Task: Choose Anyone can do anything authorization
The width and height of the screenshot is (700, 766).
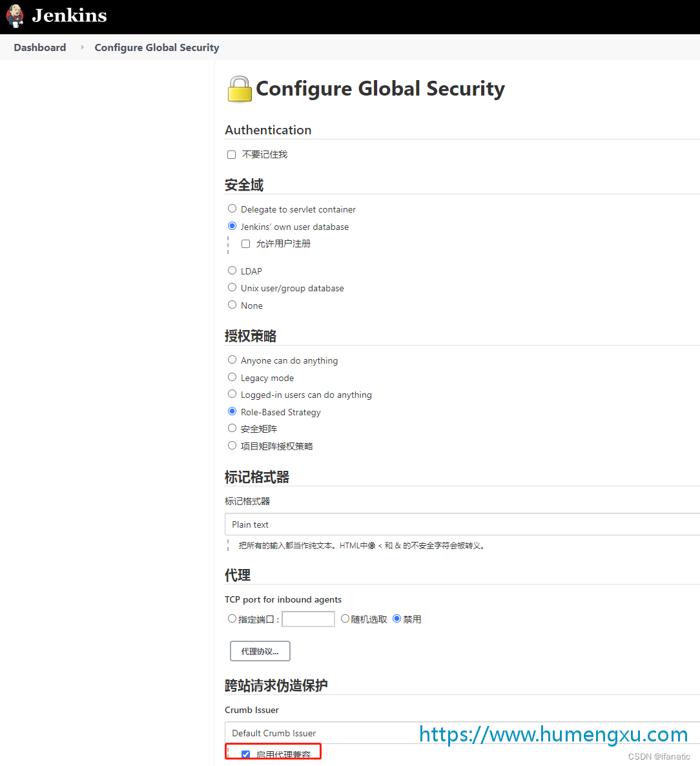Action: coord(232,360)
